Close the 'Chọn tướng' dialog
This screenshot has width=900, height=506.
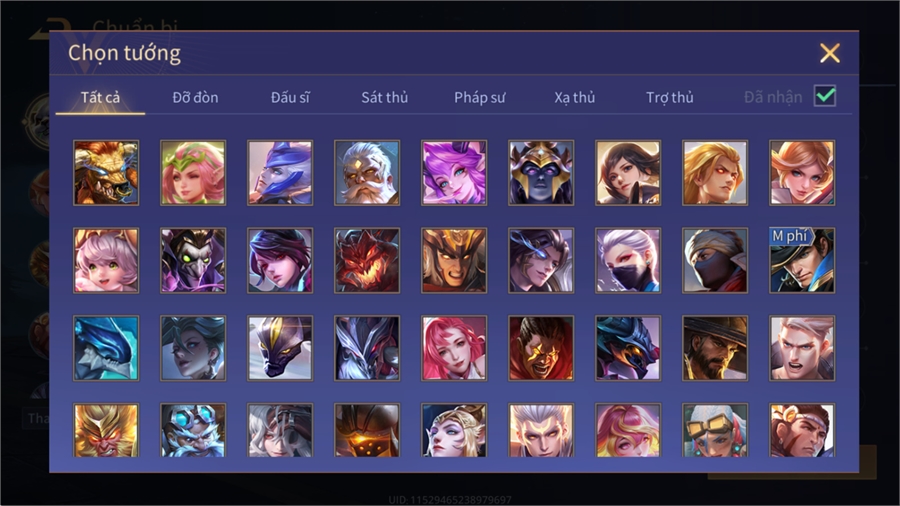(x=829, y=53)
